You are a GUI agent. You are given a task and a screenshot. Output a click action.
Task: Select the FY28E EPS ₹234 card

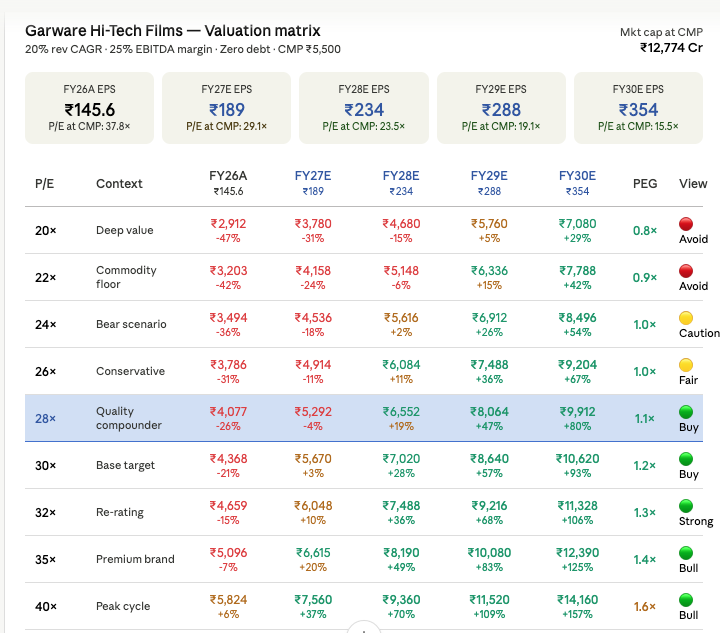pos(364,108)
